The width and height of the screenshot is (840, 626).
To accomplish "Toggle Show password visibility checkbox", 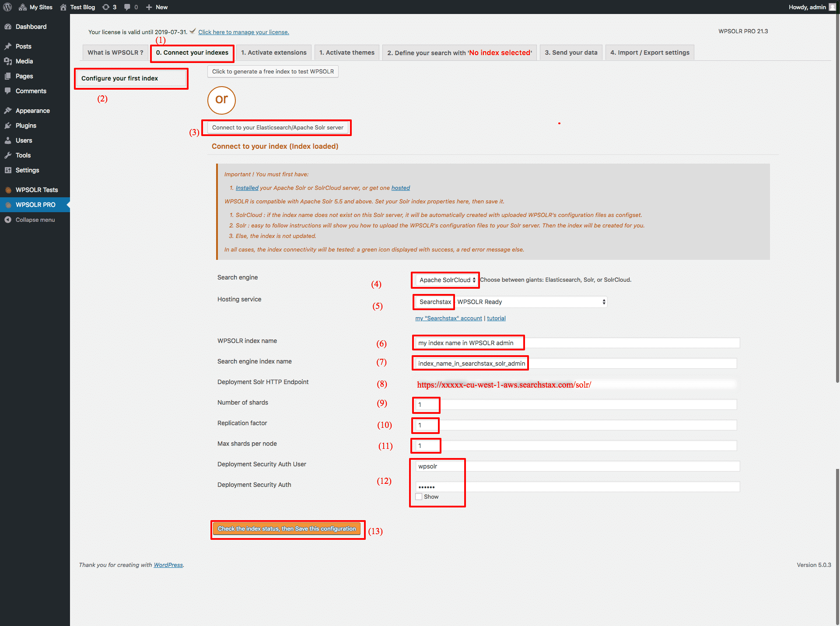I will [x=418, y=497].
